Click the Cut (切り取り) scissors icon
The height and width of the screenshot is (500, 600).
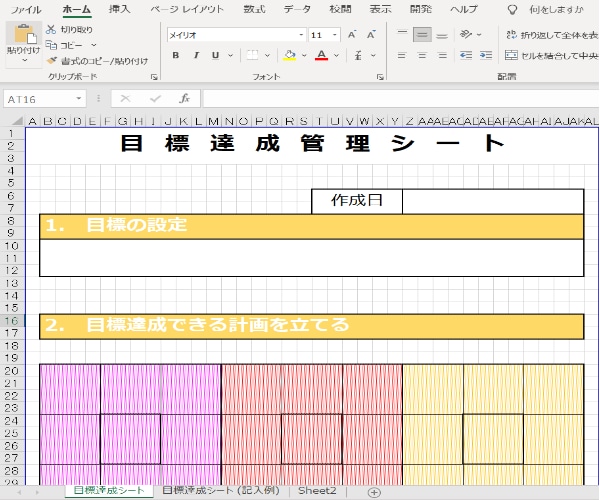click(51, 29)
